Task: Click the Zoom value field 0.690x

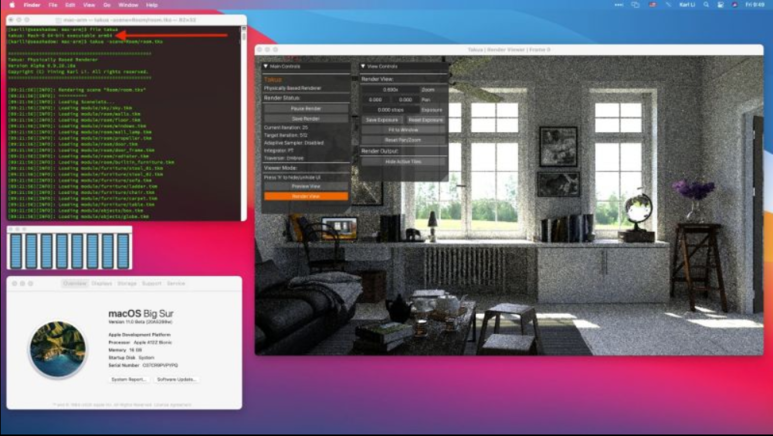Action: tap(390, 90)
